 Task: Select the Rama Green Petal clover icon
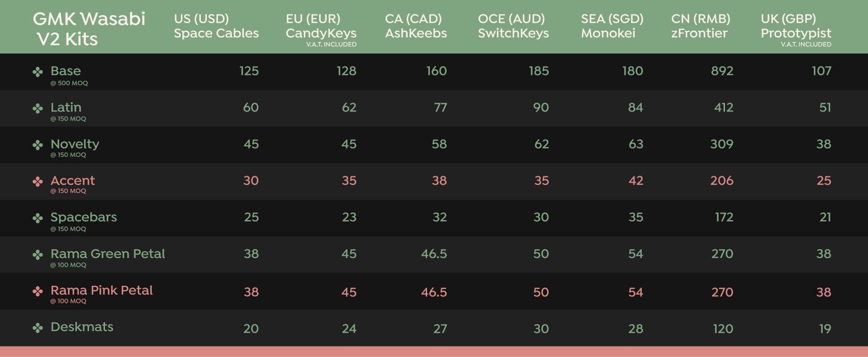(38, 255)
